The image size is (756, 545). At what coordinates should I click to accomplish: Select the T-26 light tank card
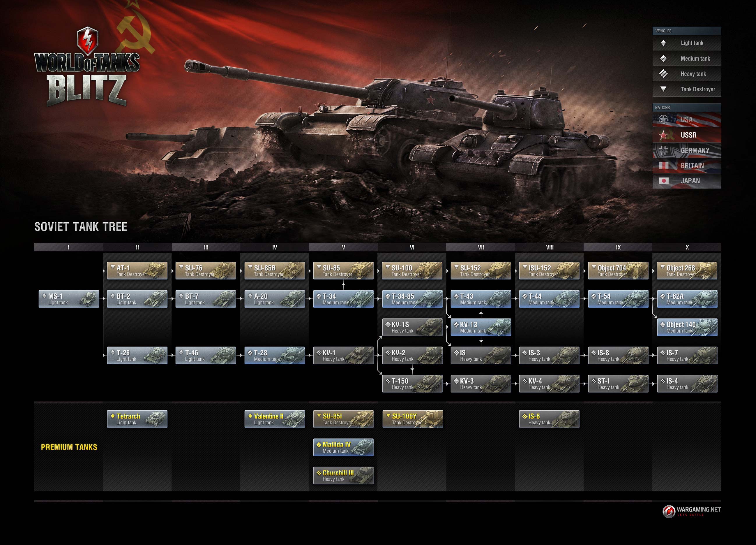[137, 355]
